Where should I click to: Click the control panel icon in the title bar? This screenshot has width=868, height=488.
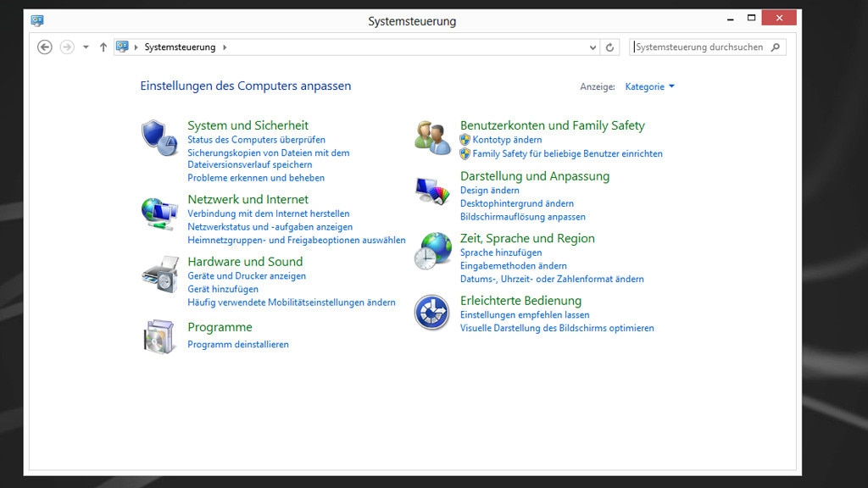click(36, 18)
